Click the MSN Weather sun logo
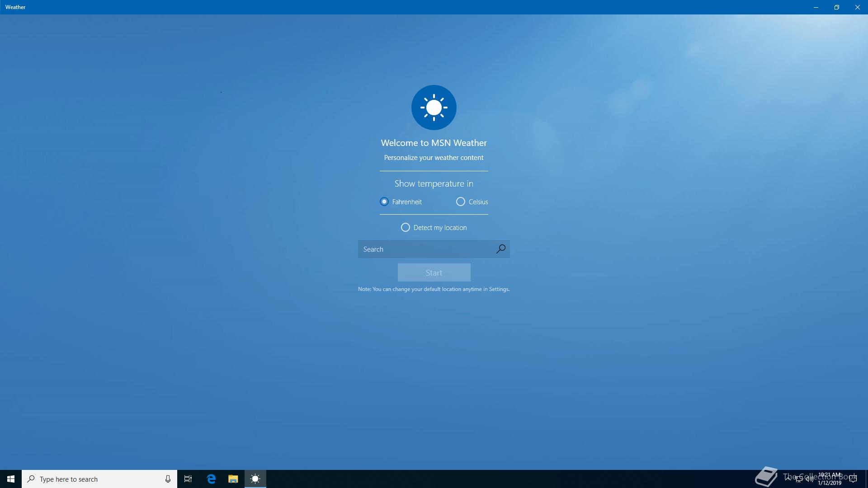The width and height of the screenshot is (868, 488). [434, 108]
